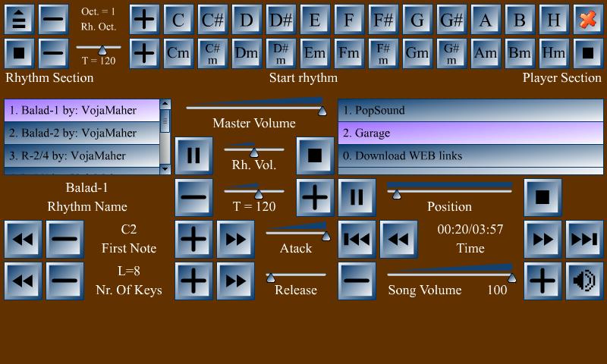Pause the rhythm next to Rh. Vol.
This screenshot has height=364, width=607.
(x=193, y=155)
